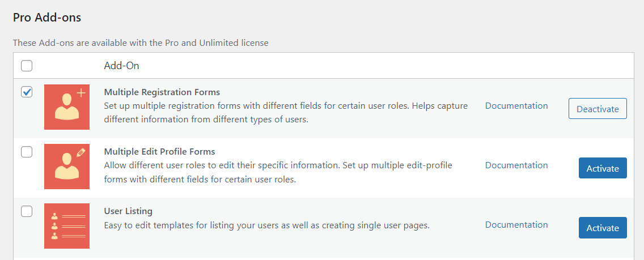Viewport: 644px width, 260px height.
Task: Click the Multiple Edit Profile Forms title
Action: coord(160,152)
